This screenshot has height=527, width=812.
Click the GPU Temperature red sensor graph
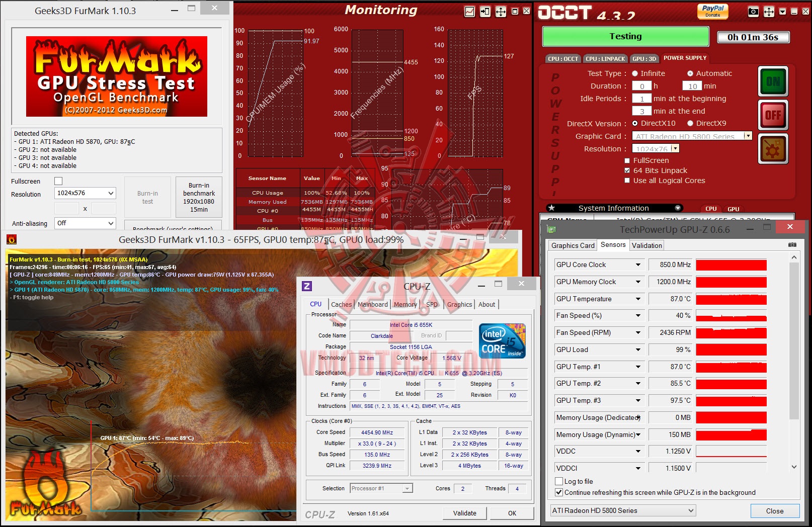[x=731, y=299]
